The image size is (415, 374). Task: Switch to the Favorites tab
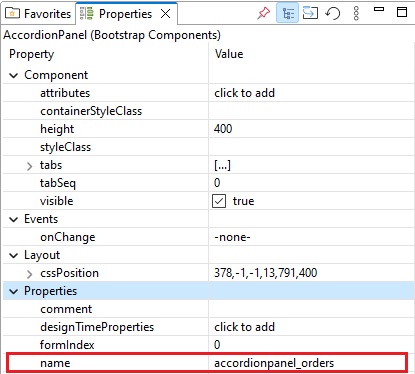coord(38,14)
